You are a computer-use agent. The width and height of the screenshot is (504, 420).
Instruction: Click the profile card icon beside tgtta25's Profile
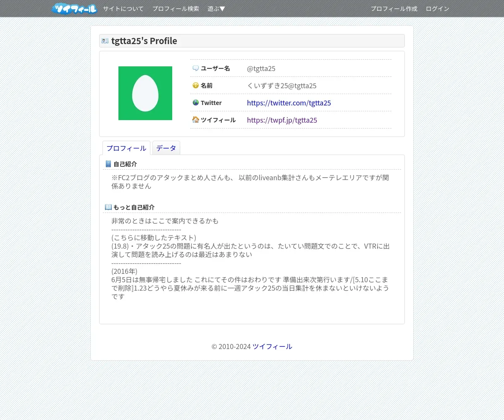[105, 41]
